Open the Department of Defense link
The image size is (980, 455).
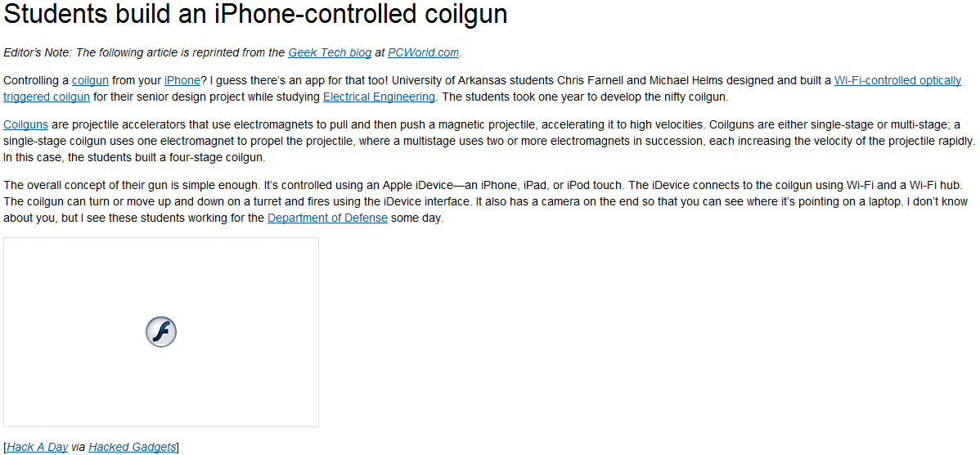point(327,218)
